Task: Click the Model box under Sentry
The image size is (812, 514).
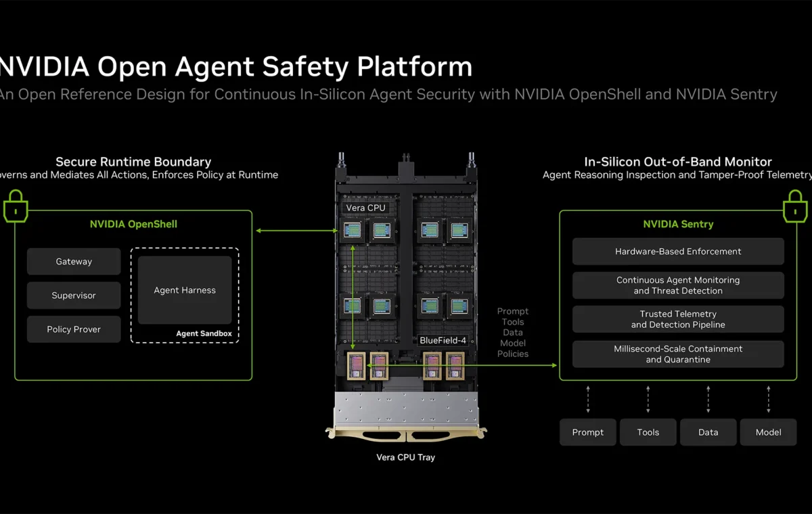Action: coord(769,432)
